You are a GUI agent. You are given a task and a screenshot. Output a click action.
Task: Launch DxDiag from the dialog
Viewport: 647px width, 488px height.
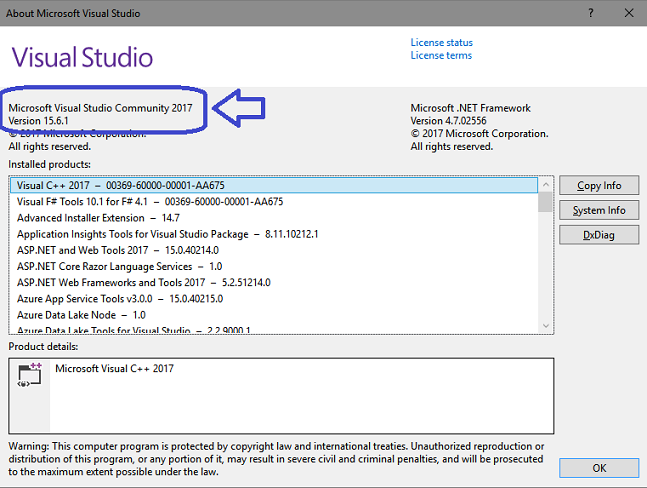coord(599,235)
